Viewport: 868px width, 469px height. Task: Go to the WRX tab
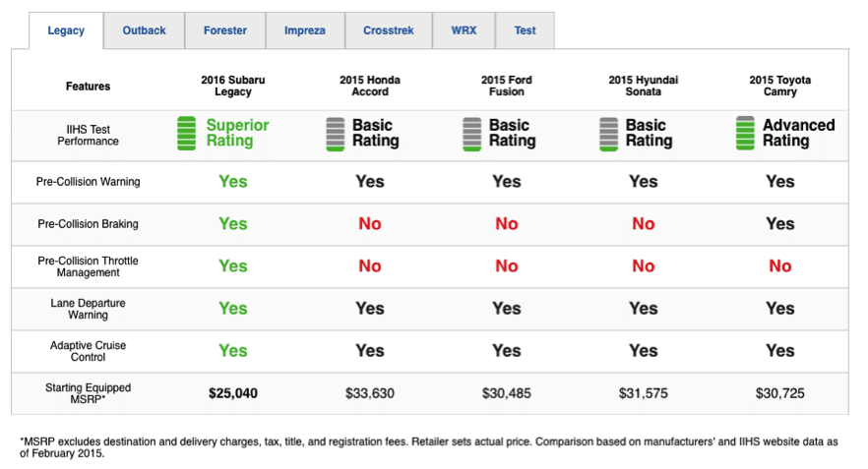coord(464,30)
